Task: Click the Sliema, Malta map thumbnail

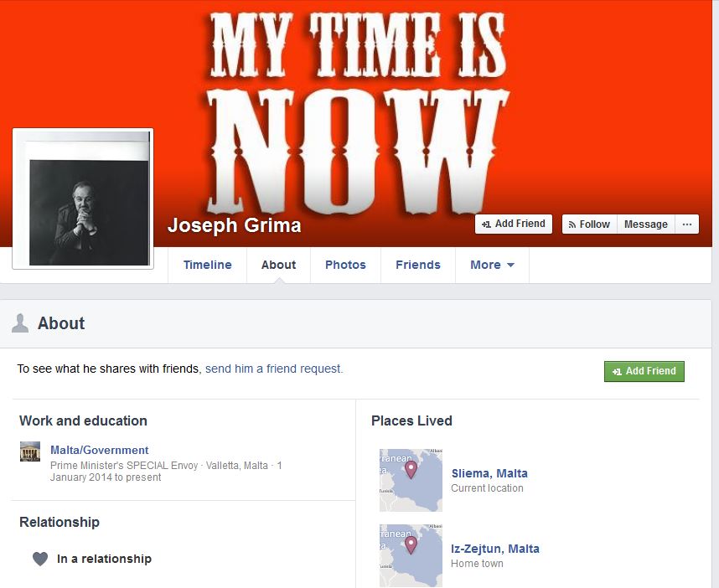Action: click(411, 480)
